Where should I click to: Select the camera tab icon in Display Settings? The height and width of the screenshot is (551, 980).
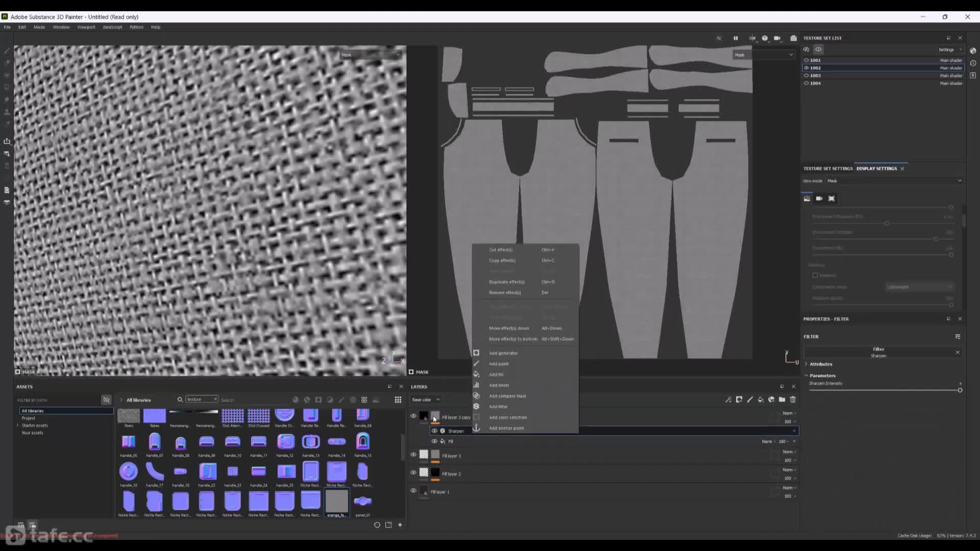coord(819,198)
